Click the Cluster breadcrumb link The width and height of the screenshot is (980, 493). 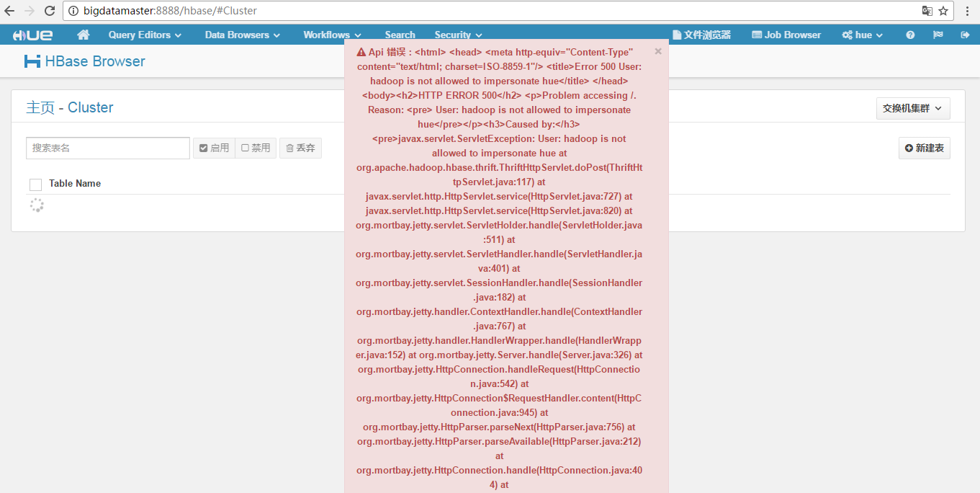point(91,107)
